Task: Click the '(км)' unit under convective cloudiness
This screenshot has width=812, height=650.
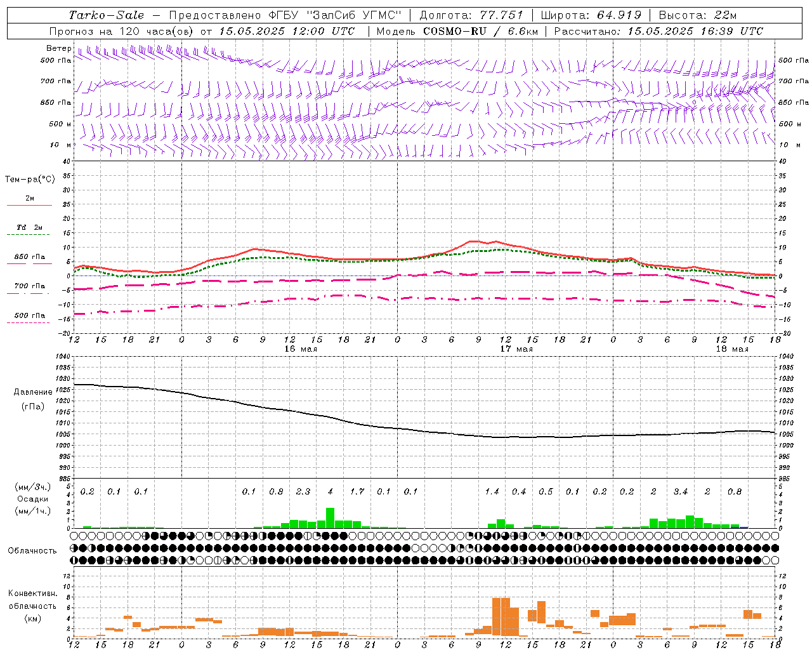Action: click(x=32, y=618)
